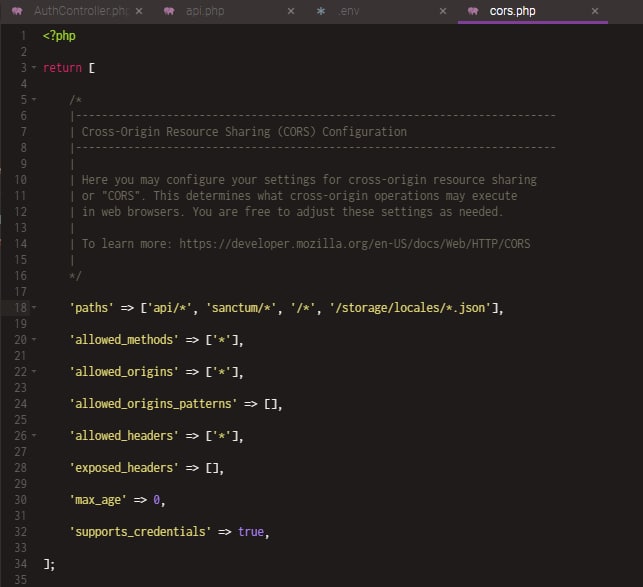Click the 'exposed_headers' key
The image size is (643, 587).
pyautogui.click(x=124, y=468)
